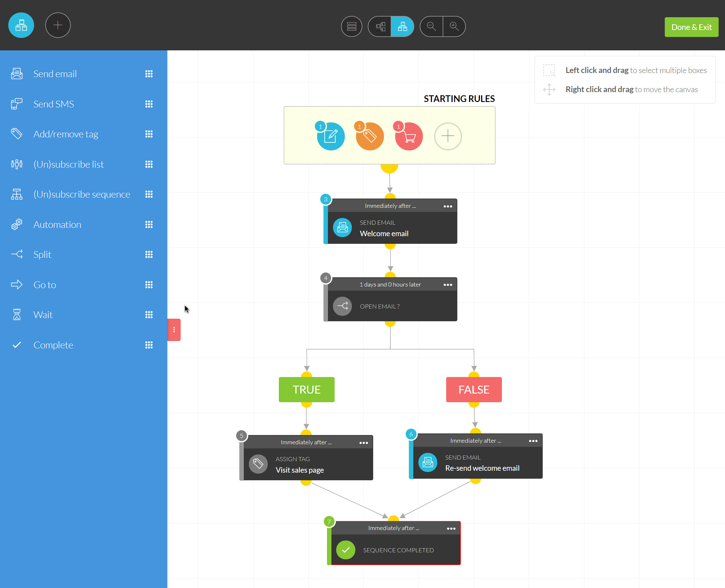Click the TRUE branch label
The width and height of the screenshot is (725, 588).
pos(307,389)
